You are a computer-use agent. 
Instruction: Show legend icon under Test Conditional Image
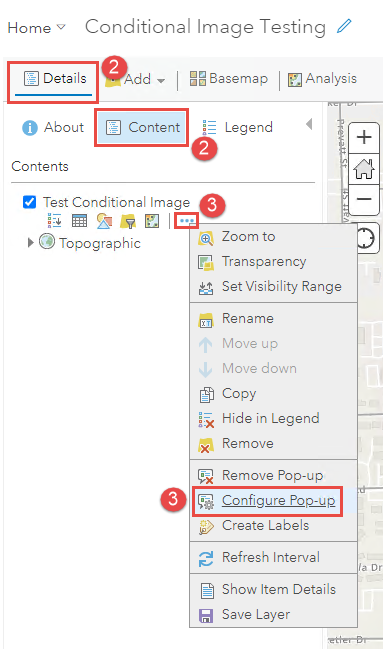click(54, 221)
